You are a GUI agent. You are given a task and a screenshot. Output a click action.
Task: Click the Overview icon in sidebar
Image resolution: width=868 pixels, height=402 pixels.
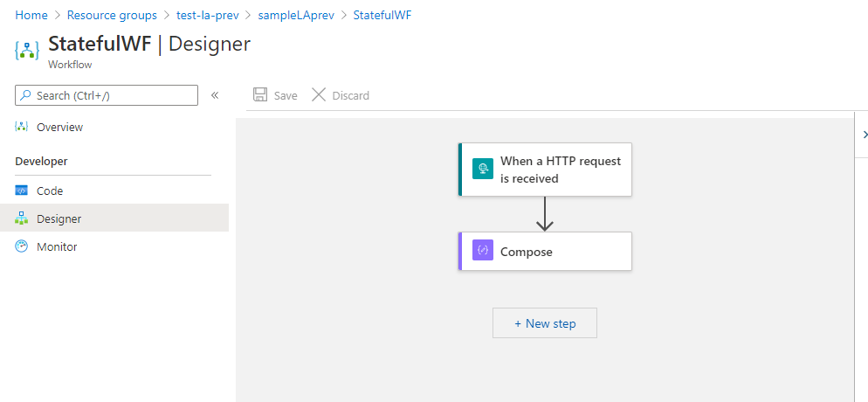click(x=22, y=127)
